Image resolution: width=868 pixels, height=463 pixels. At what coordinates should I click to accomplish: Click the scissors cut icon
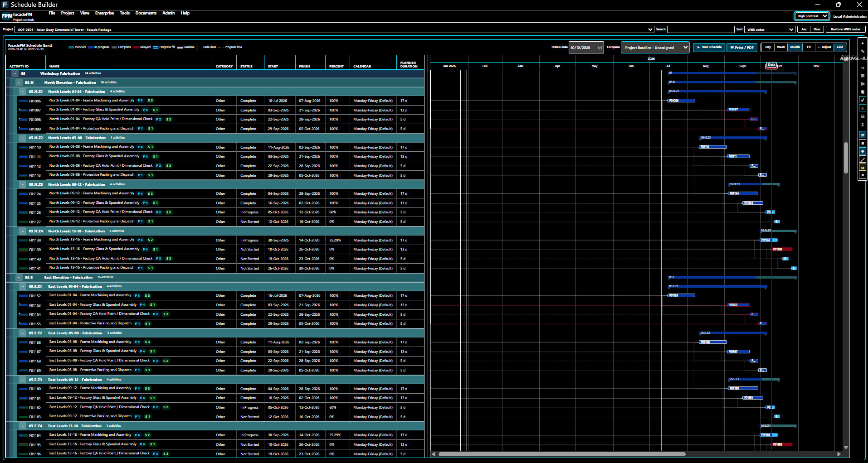point(863,84)
